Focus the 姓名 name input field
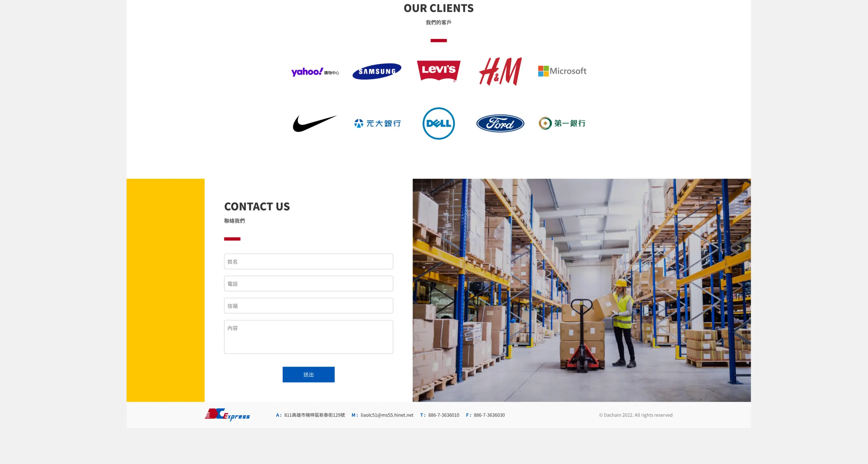Viewport: 868px width, 464px height. (x=309, y=262)
